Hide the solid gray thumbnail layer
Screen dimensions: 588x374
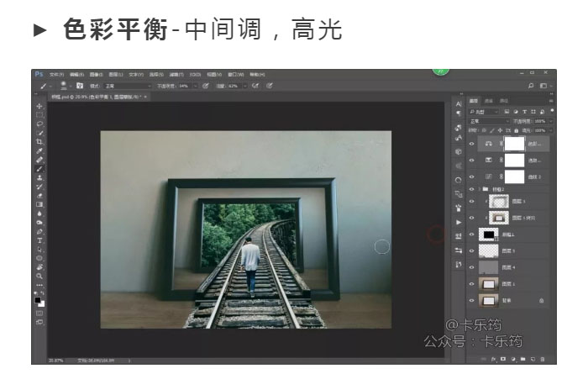472,267
